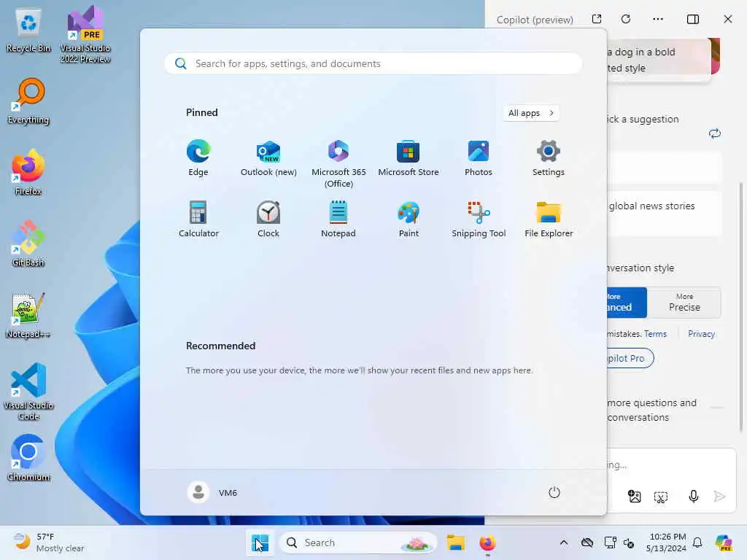Image resolution: width=747 pixels, height=560 pixels.
Task: Open the Copilot Privacy link
Action: [701, 334]
